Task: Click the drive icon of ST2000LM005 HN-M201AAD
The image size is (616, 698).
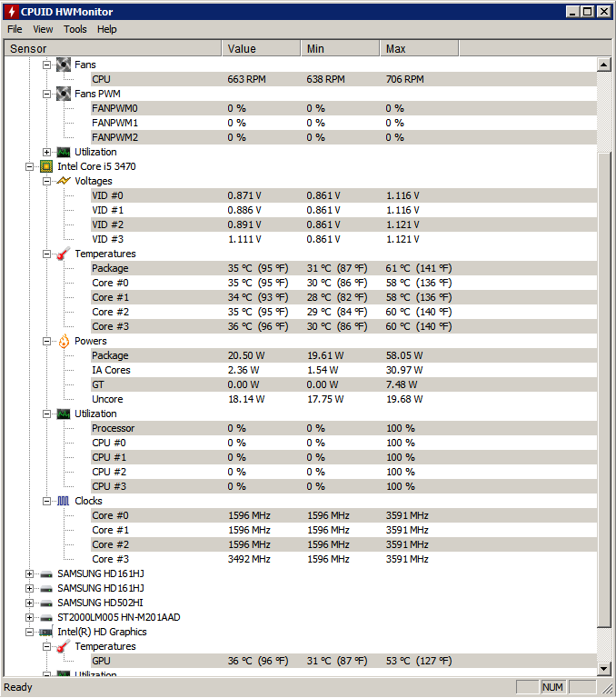Action: 46,618
